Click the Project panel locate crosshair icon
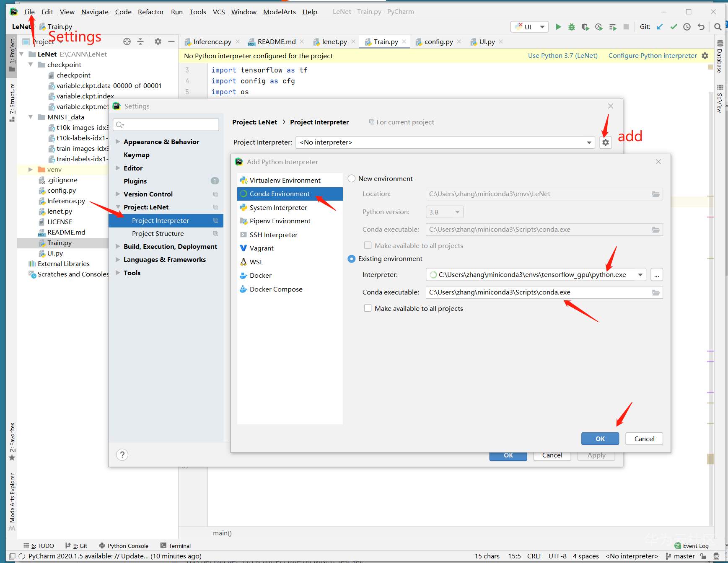The height and width of the screenshot is (563, 728). coord(127,41)
